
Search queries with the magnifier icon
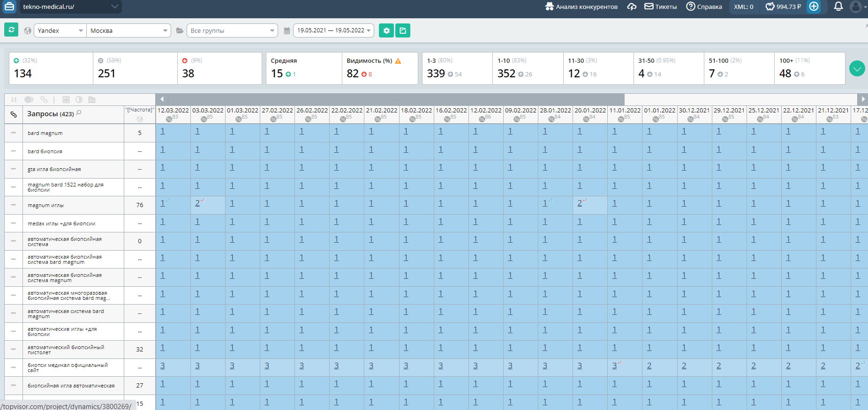[x=79, y=113]
